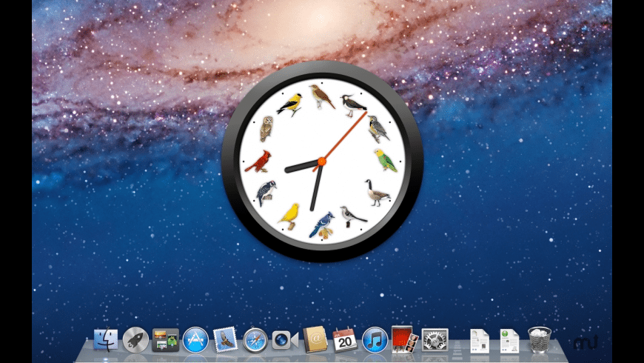Select the woodpecker on the clock face
The height and width of the screenshot is (363, 644).
(x=266, y=193)
